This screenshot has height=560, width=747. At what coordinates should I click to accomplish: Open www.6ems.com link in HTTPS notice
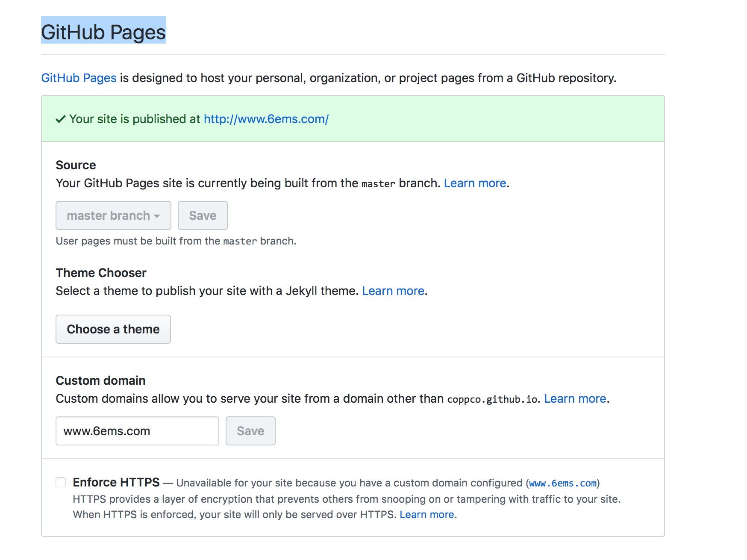pos(563,483)
